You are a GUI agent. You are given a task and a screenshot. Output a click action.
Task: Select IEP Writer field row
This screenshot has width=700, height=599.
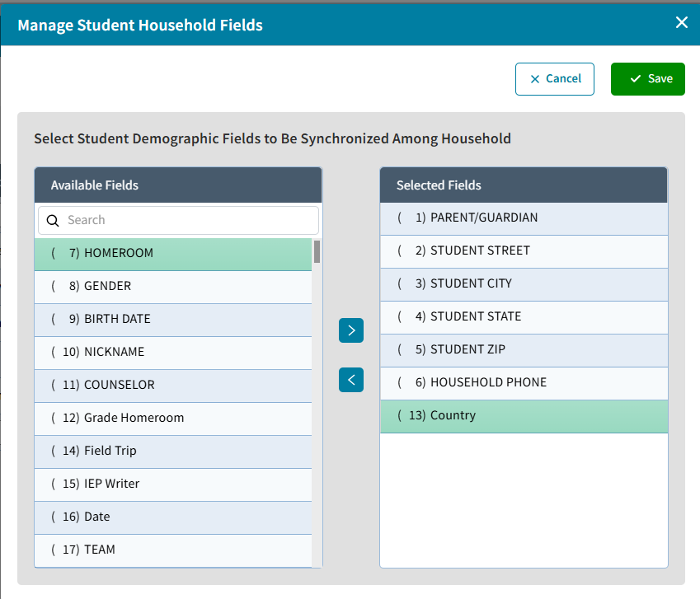coord(173,485)
